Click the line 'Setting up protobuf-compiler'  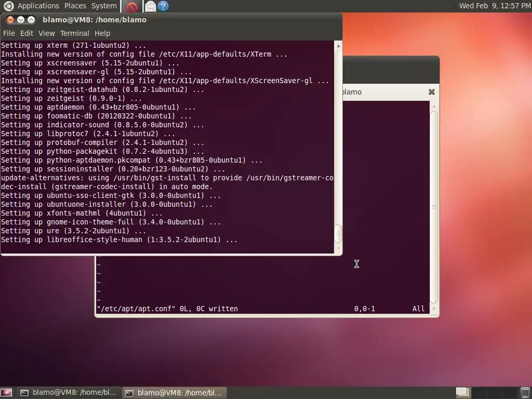102,142
